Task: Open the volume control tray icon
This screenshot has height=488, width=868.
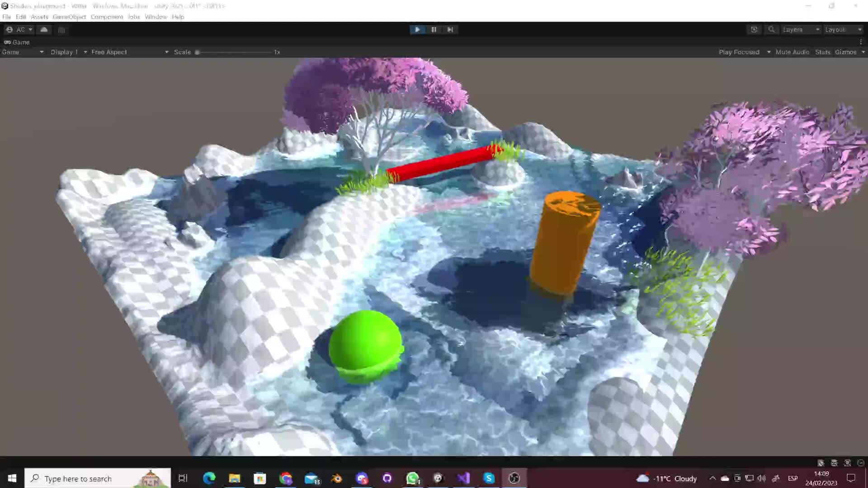Action: point(762,478)
